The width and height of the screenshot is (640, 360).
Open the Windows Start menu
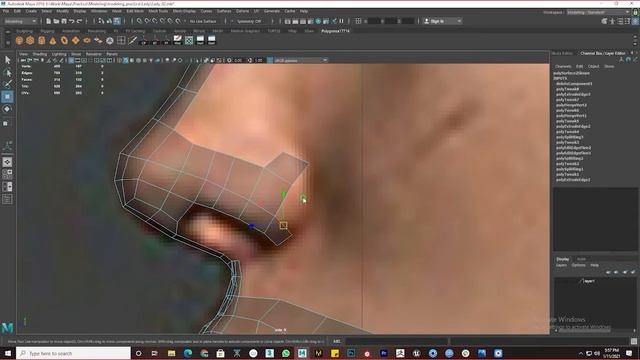tap(8, 353)
